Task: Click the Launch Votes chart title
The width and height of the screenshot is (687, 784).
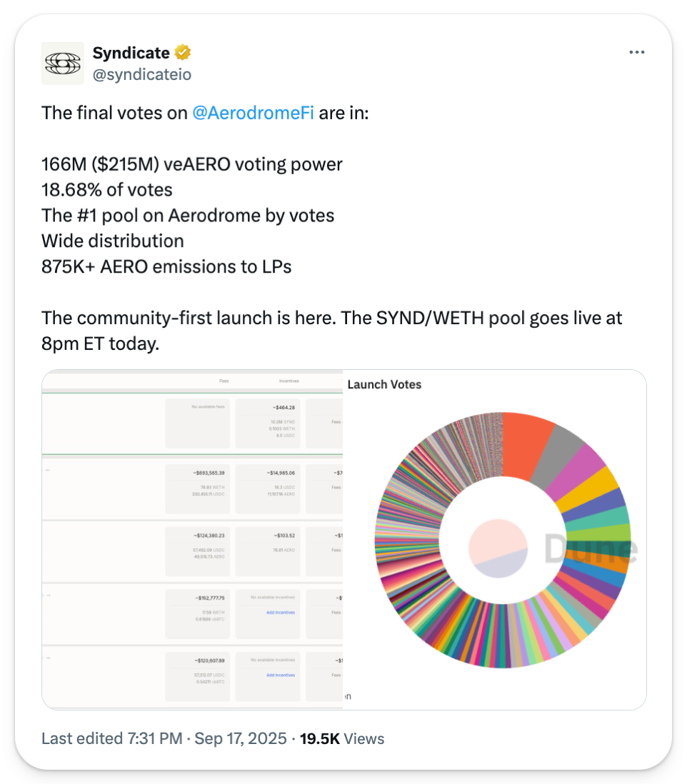Action: tap(384, 384)
